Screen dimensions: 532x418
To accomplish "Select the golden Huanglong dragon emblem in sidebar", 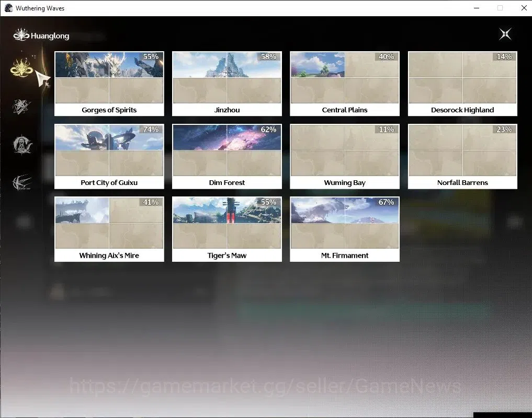I will [21, 67].
